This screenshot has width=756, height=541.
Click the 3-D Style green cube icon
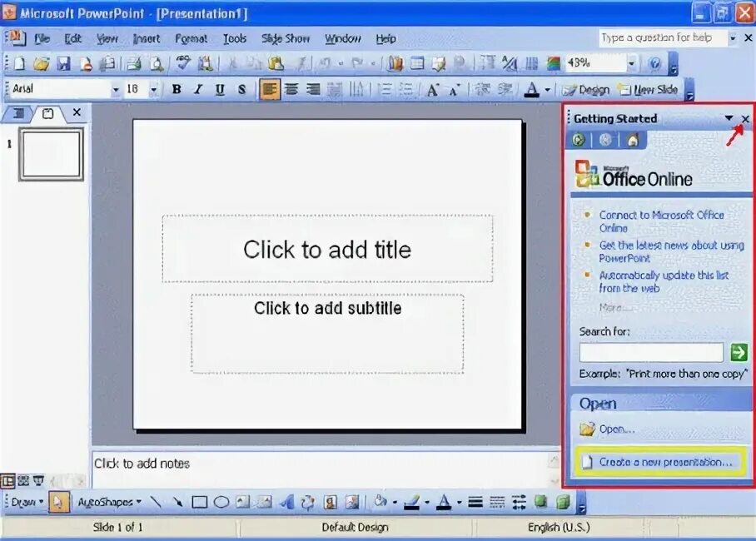(563, 502)
